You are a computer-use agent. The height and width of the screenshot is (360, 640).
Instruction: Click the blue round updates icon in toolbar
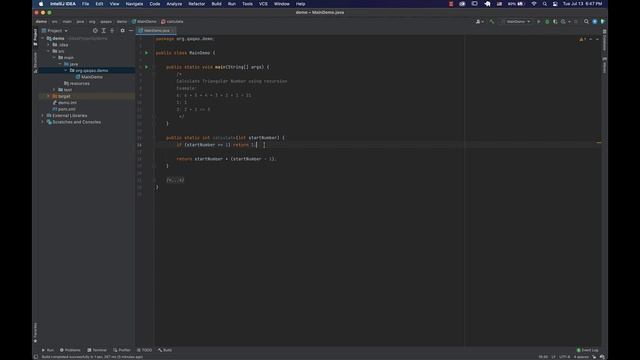[595, 22]
